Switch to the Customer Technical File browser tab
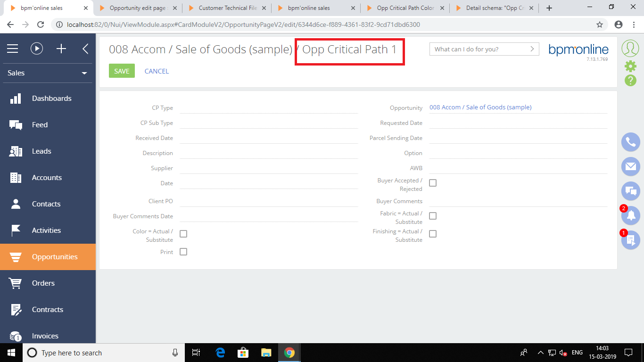Screen dimensions: 644x362 pos(228,8)
